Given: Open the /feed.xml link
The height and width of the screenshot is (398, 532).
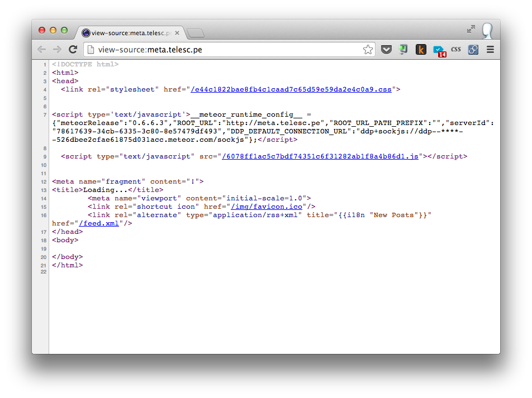Looking at the screenshot, I should coord(99,223).
